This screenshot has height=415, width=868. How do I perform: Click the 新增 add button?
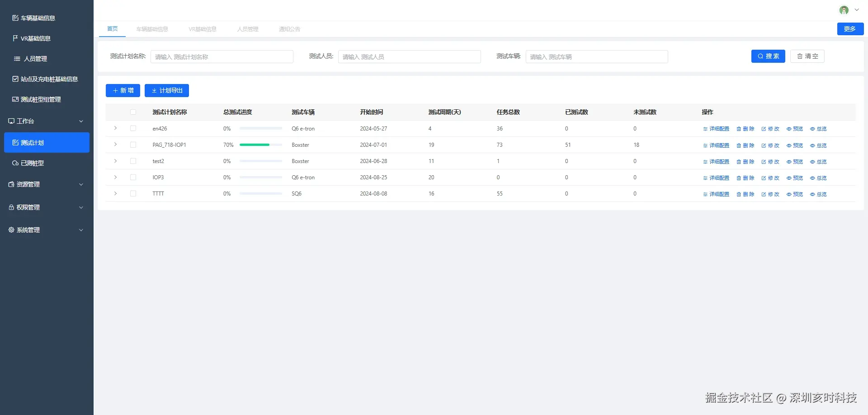[x=123, y=91]
